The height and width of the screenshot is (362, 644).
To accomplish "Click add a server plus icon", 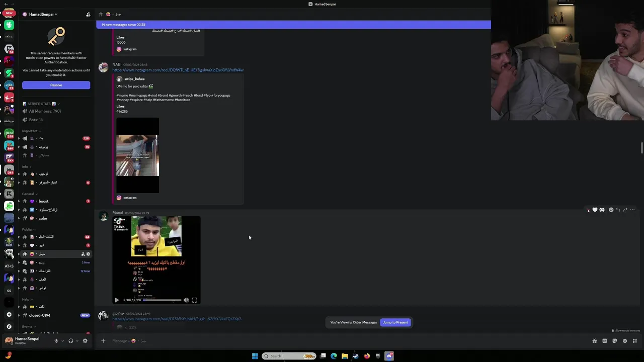I will point(9,314).
